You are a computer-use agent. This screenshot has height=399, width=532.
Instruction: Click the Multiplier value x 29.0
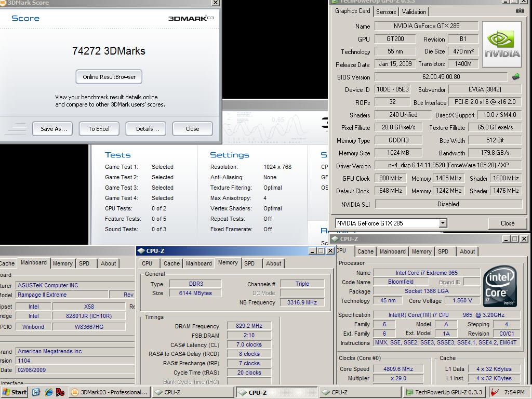click(x=398, y=378)
